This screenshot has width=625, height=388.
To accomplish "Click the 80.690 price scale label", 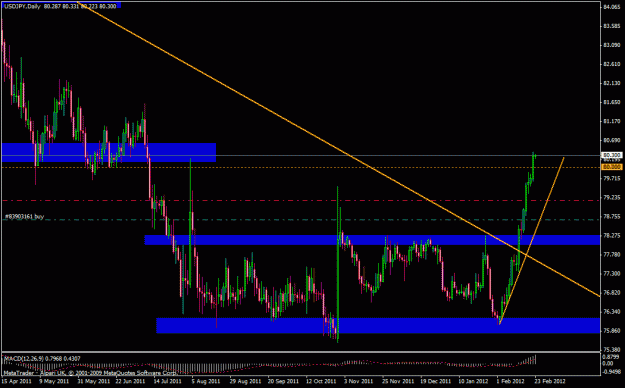I will (x=612, y=140).
